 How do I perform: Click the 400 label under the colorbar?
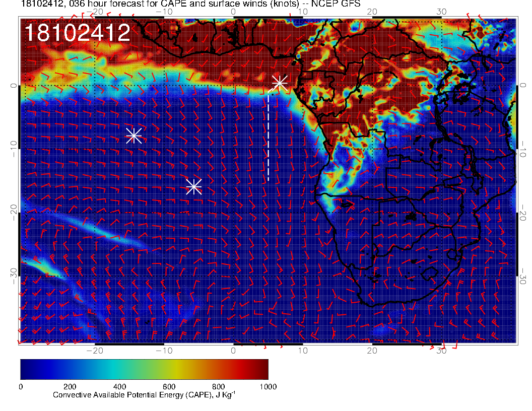(x=119, y=386)
